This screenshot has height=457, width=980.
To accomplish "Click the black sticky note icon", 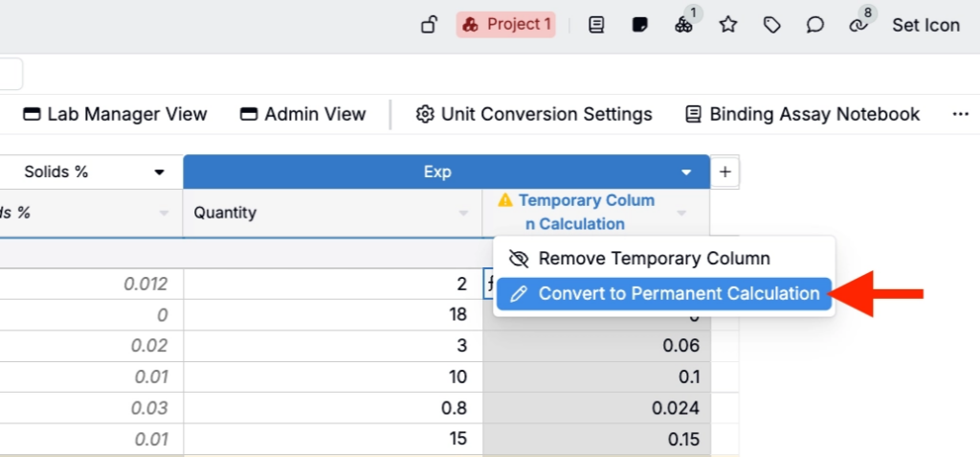I will click(640, 25).
